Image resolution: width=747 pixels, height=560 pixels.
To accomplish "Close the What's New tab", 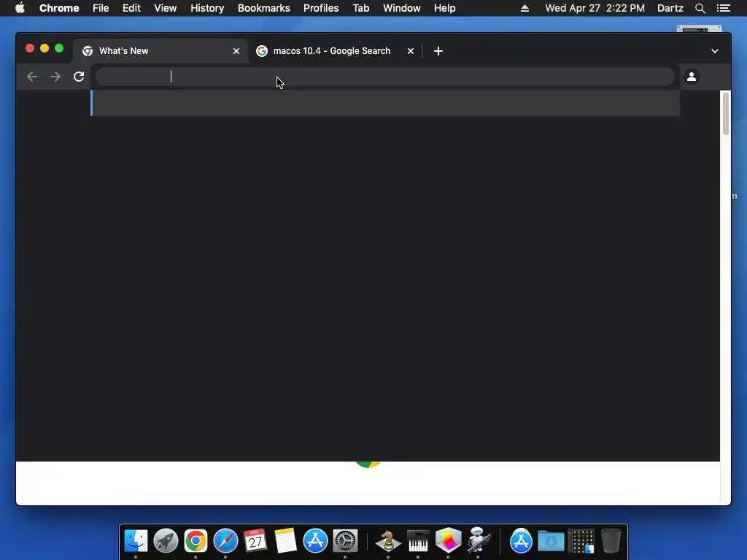I will [x=236, y=51].
